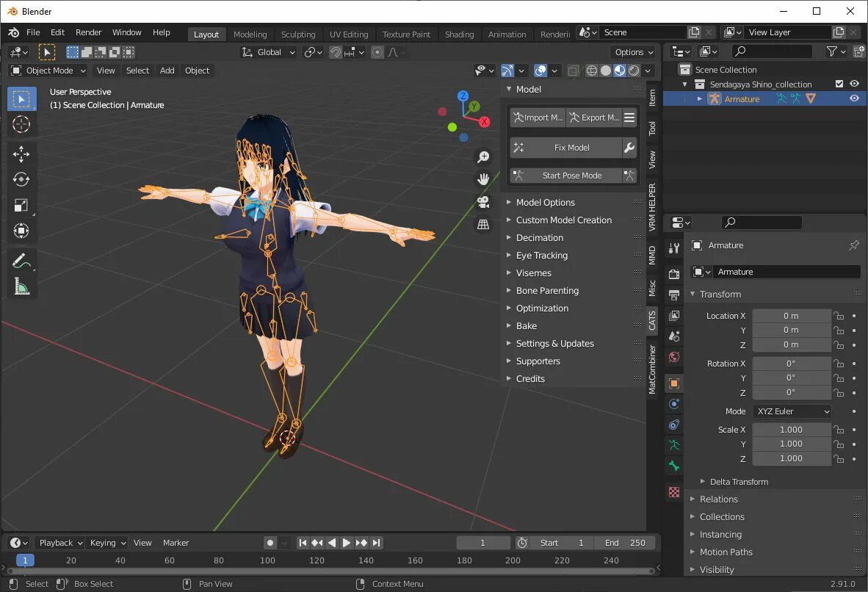The height and width of the screenshot is (592, 868).
Task: Toggle Sendagaya Shino_collection exclude checkbox
Action: pyautogui.click(x=839, y=84)
